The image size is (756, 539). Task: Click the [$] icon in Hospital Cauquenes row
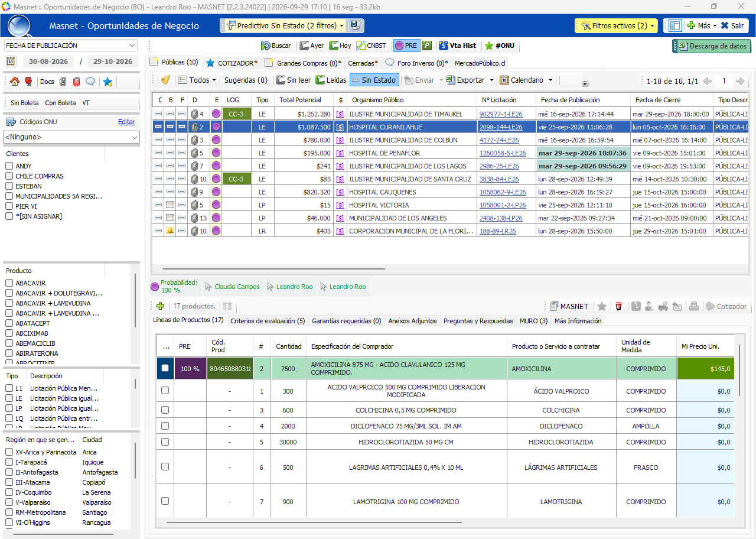tap(340, 192)
